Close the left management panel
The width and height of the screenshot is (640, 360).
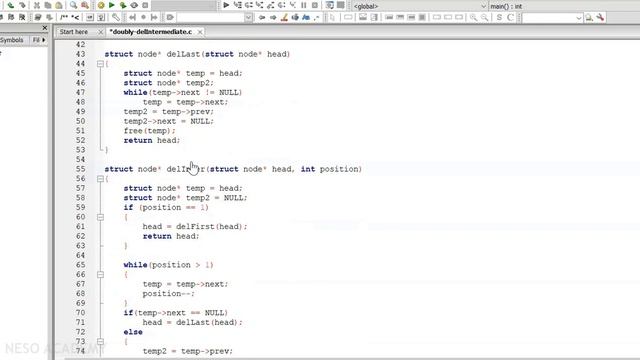(x=45, y=28)
